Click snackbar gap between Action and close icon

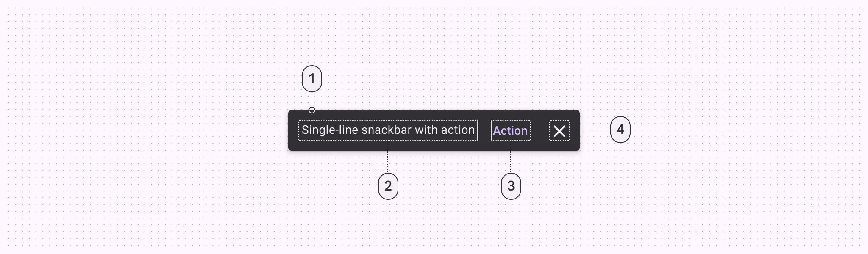click(x=540, y=130)
